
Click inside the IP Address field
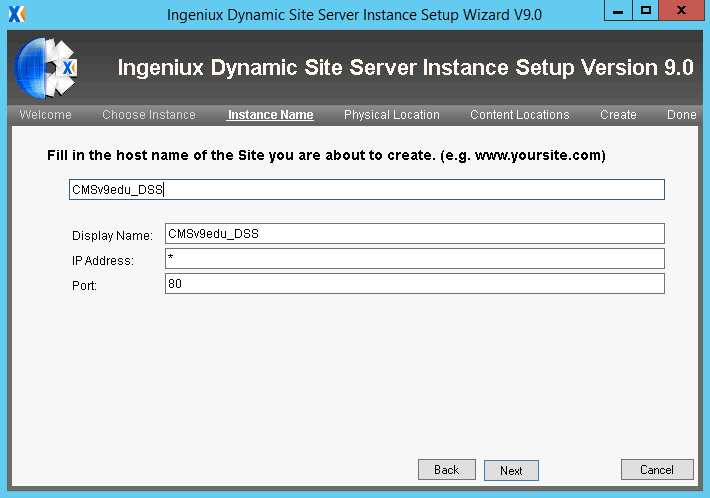click(415, 259)
